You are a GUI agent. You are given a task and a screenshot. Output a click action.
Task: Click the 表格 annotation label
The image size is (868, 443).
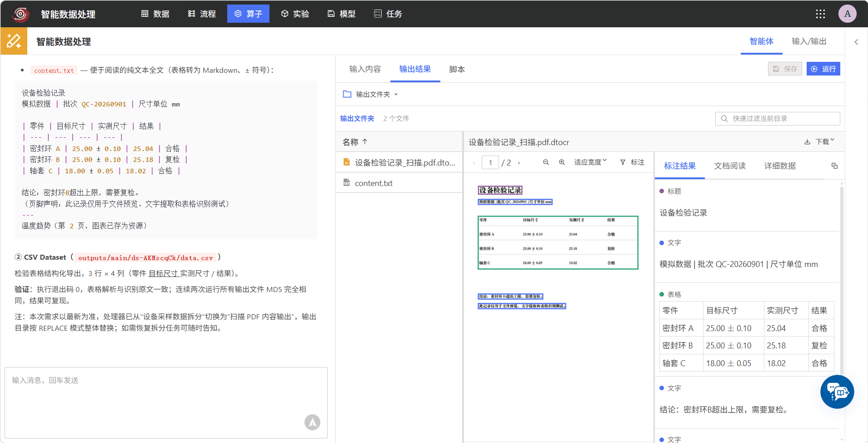(674, 294)
